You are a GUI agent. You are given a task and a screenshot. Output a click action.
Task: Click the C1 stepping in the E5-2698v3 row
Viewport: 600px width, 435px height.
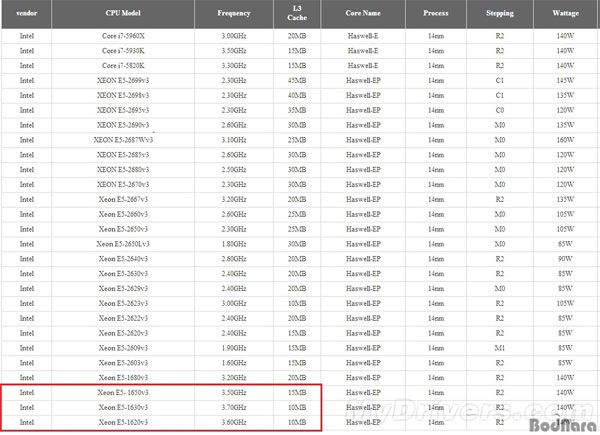500,96
